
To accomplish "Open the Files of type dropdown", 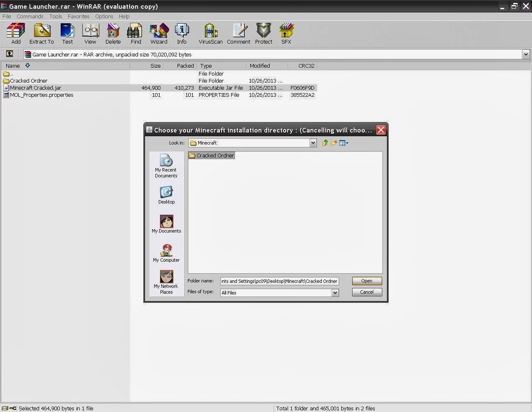I will (335, 293).
